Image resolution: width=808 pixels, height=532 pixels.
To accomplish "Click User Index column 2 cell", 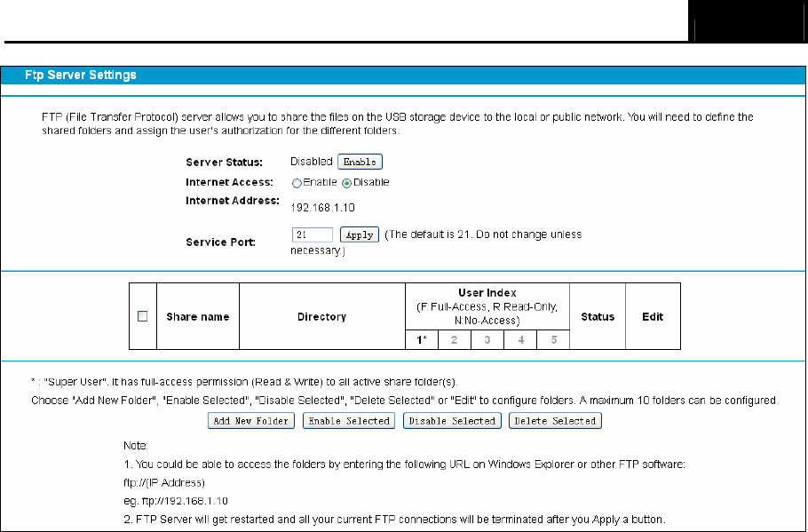I will tap(454, 340).
